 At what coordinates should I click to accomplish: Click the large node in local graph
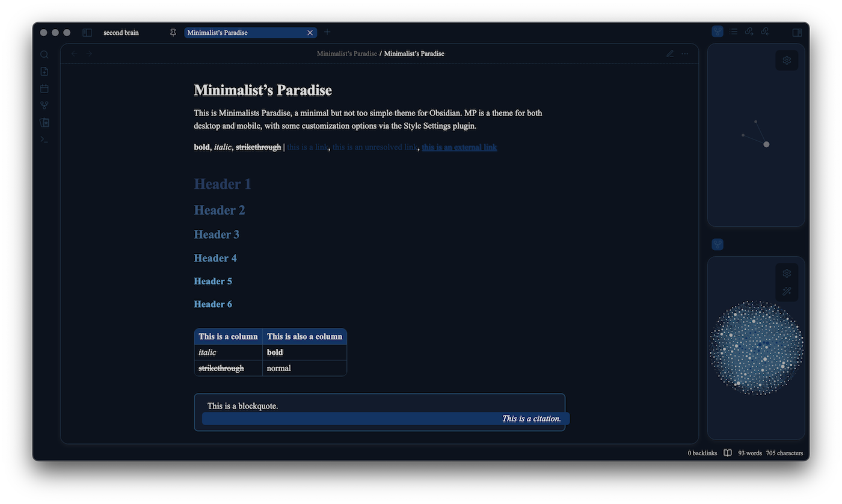pos(766,144)
